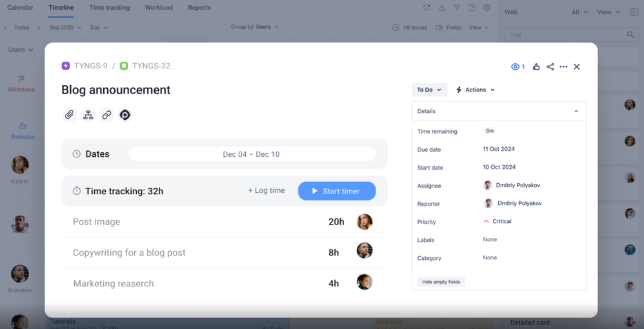Open the settings gear icon

pyautogui.click(x=487, y=7)
